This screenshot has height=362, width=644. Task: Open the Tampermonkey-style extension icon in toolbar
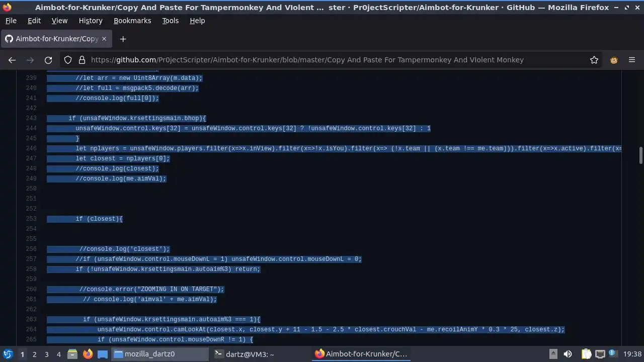pyautogui.click(x=614, y=60)
